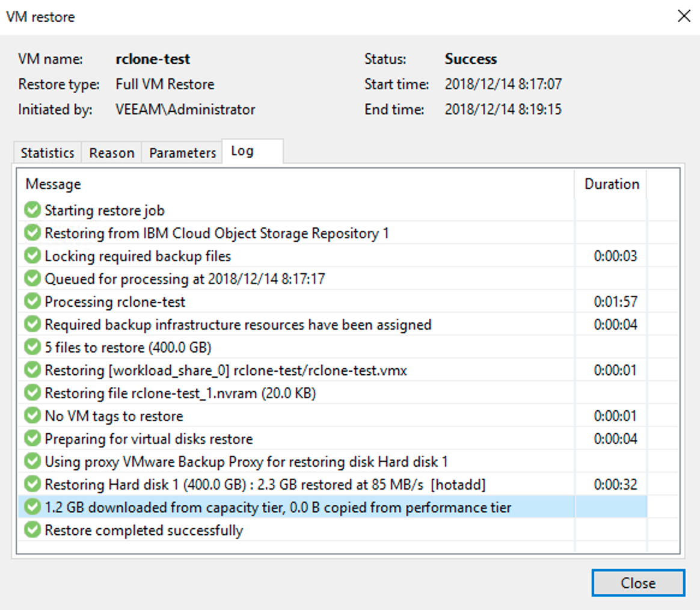Select 'Processing rclone-test' log row
Viewport: 700px width, 610px height.
[x=332, y=301]
